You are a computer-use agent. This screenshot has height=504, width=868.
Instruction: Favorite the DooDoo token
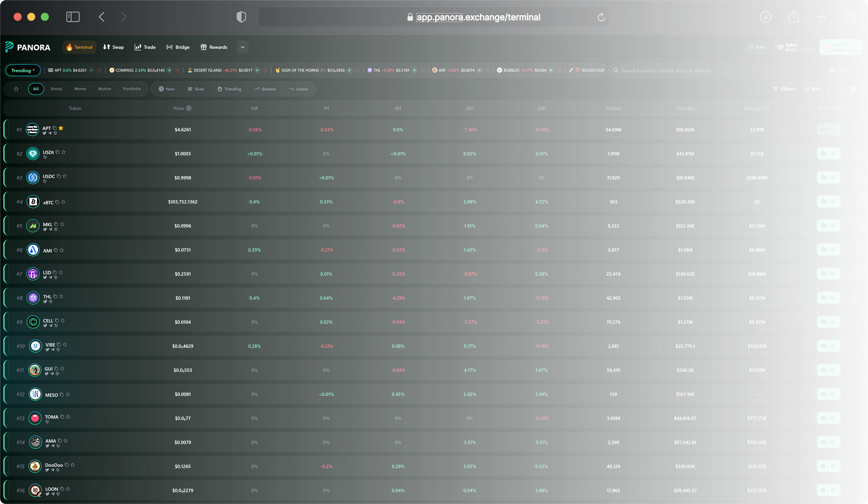tap(72, 465)
